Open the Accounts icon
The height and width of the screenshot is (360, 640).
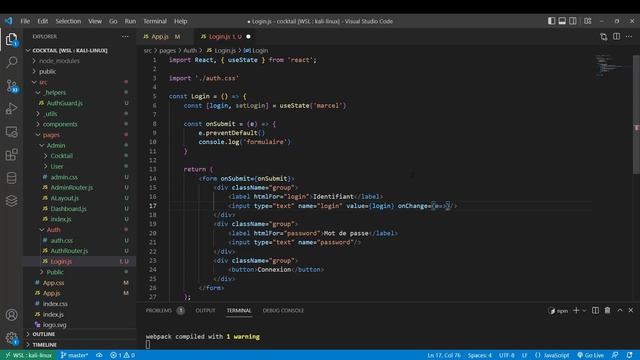coord(11,315)
